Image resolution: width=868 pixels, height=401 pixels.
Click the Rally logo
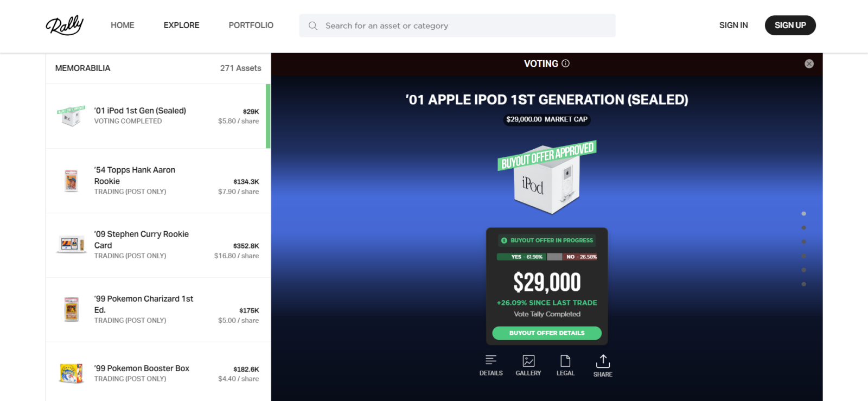(x=65, y=25)
